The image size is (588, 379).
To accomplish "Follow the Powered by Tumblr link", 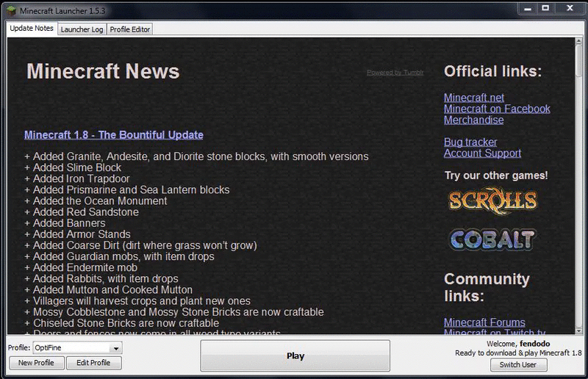I will point(395,73).
